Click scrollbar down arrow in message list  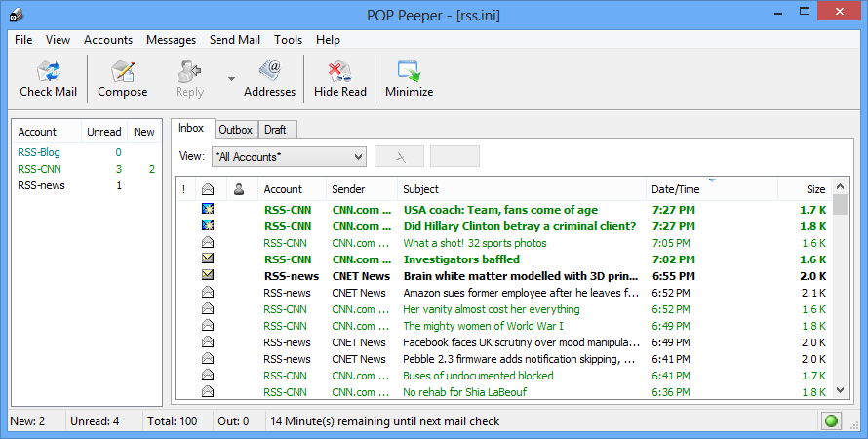coord(840,390)
